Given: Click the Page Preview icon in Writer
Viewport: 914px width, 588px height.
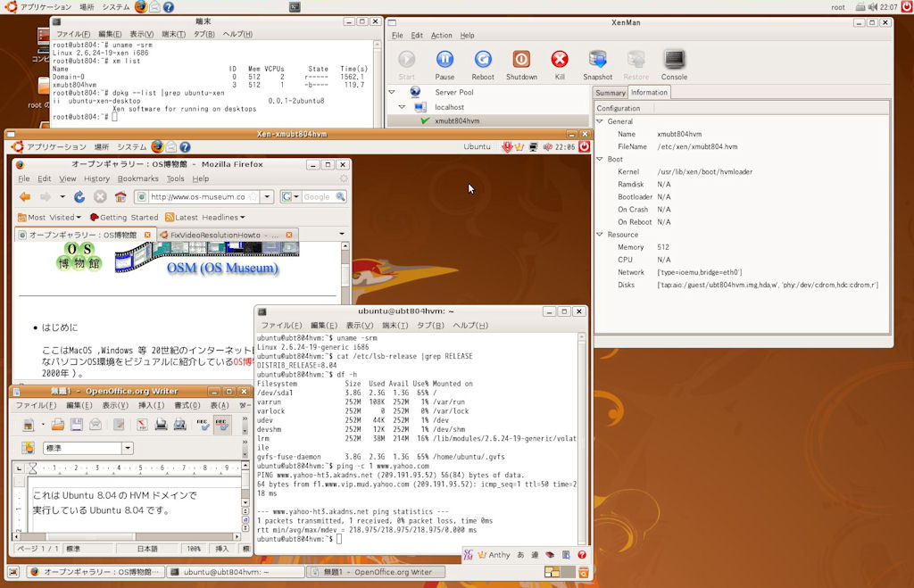Looking at the screenshot, I should pyautogui.click(x=180, y=425).
